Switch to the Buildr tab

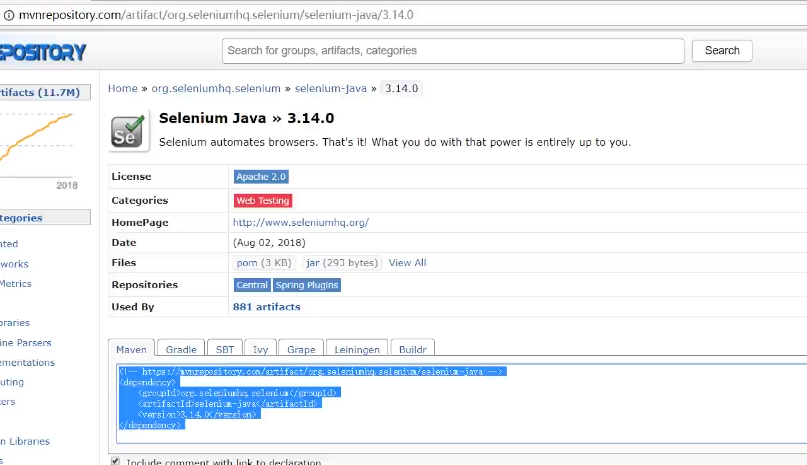pyautogui.click(x=413, y=349)
